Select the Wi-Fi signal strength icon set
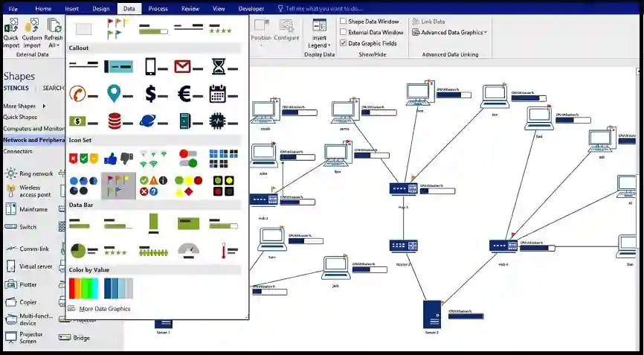 tap(153, 159)
